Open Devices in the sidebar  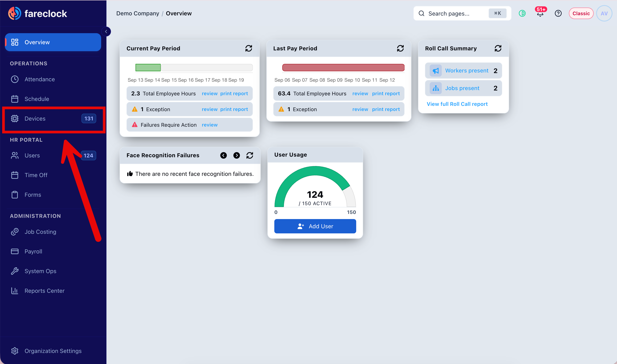click(53, 119)
